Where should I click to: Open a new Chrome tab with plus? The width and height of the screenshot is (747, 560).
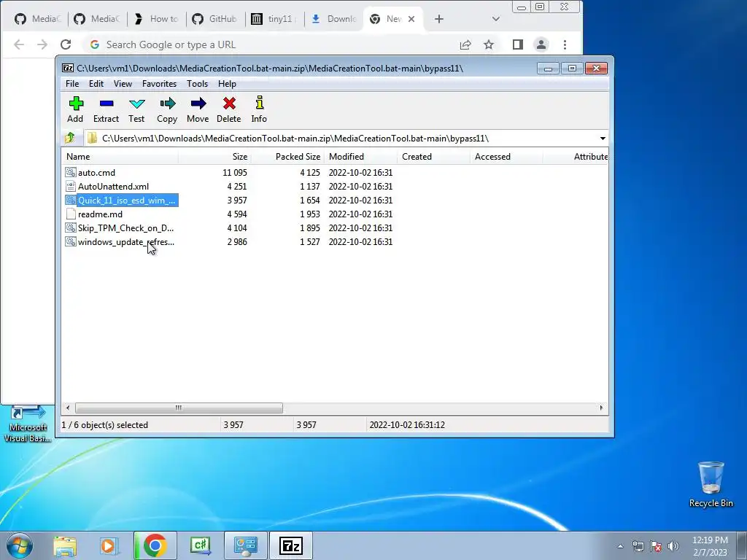[439, 19]
